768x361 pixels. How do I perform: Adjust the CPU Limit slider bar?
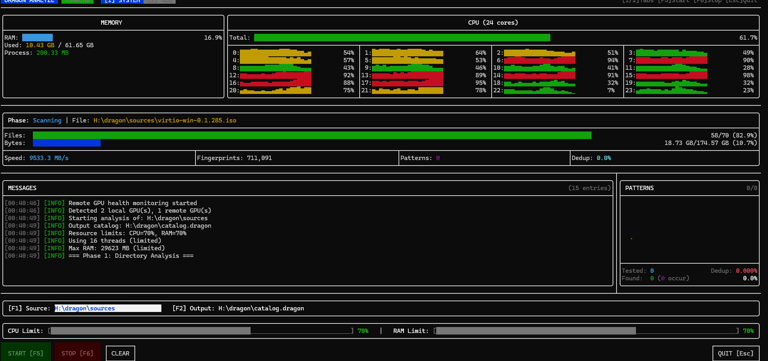(x=201, y=331)
